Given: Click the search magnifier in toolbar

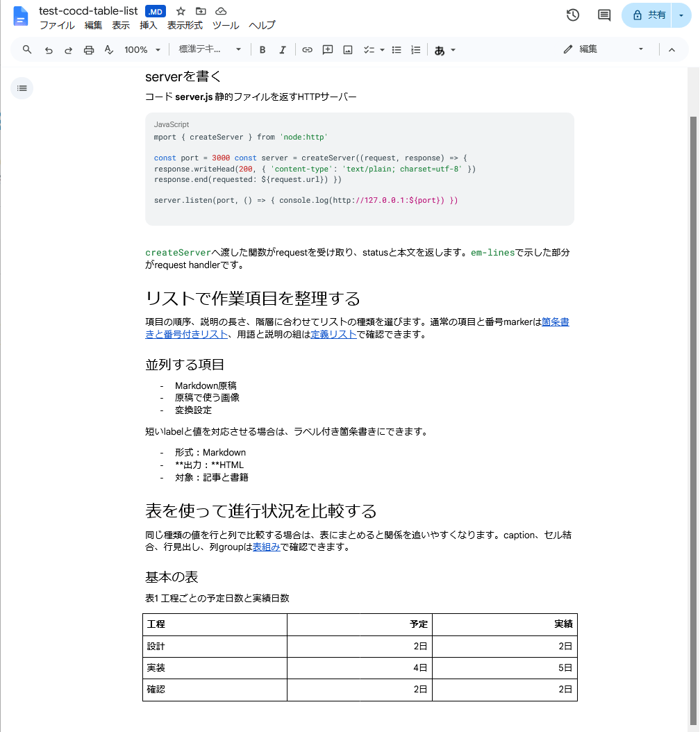Looking at the screenshot, I should point(27,49).
